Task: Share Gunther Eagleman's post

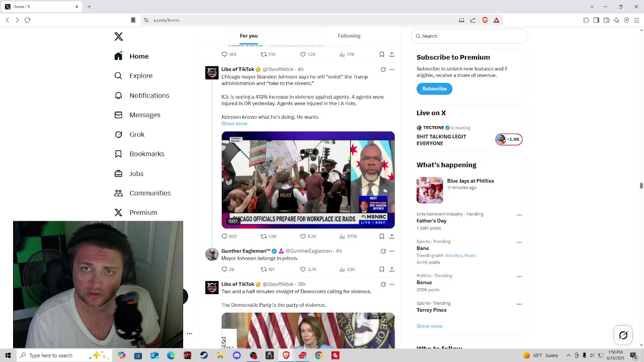Action: [392, 269]
